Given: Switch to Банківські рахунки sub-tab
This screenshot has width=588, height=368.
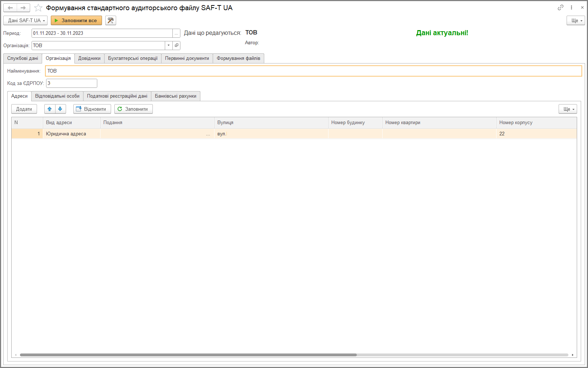Looking at the screenshot, I should [x=176, y=96].
